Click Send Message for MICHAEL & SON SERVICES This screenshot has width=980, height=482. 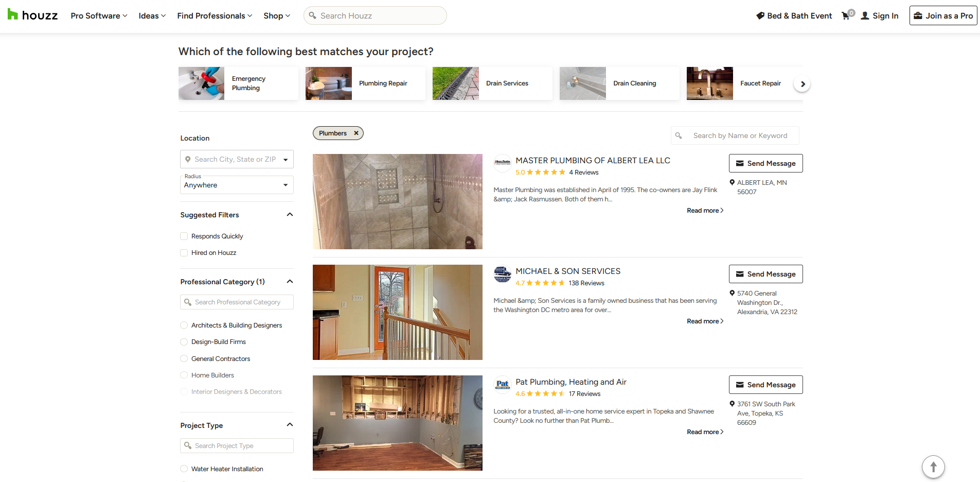[x=765, y=273]
